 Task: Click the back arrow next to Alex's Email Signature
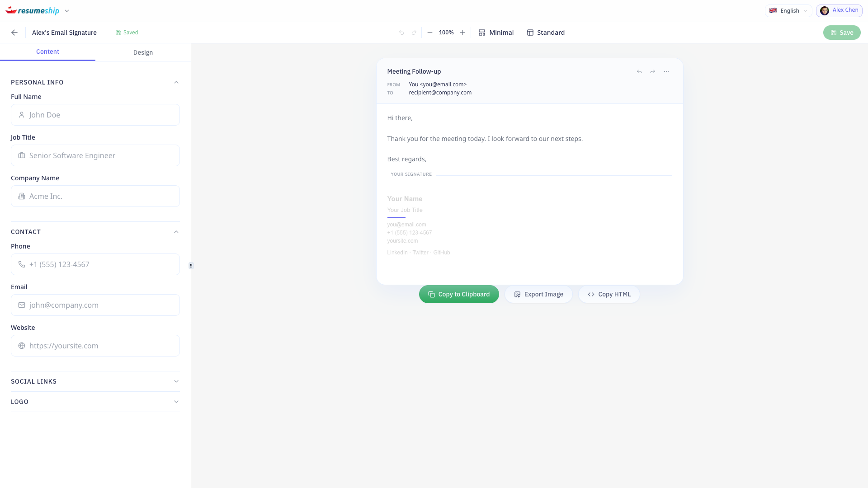14,32
